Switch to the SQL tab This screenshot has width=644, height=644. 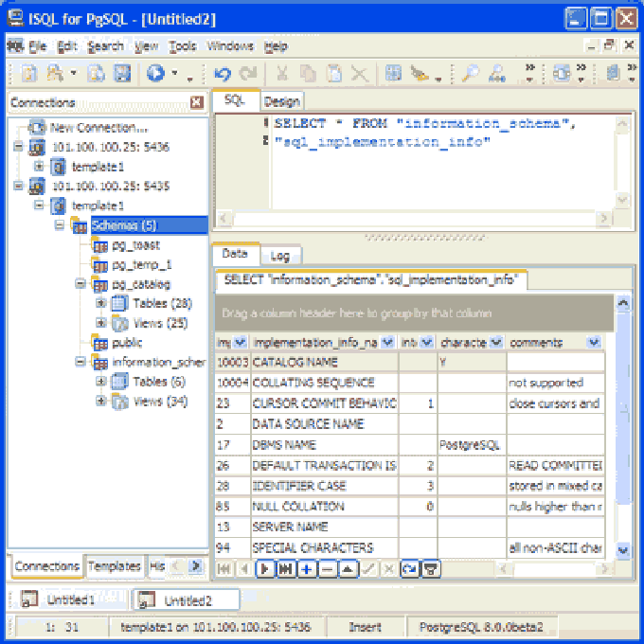tap(235, 100)
